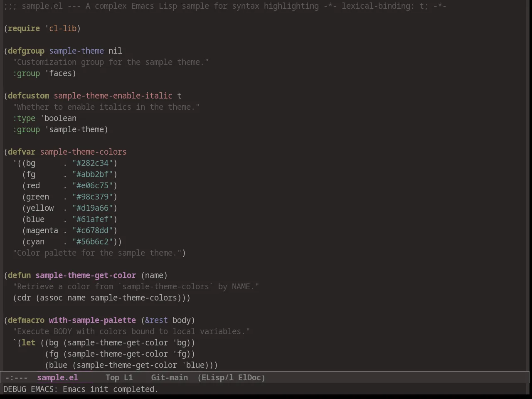Click the sample.el buffer name in mode line

57,377
